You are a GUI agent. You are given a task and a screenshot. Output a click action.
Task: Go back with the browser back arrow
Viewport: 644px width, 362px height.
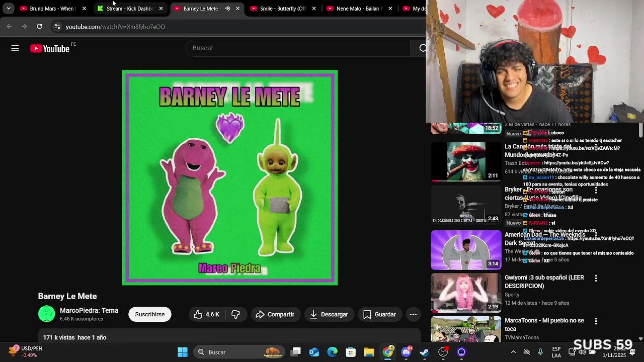[x=9, y=27]
